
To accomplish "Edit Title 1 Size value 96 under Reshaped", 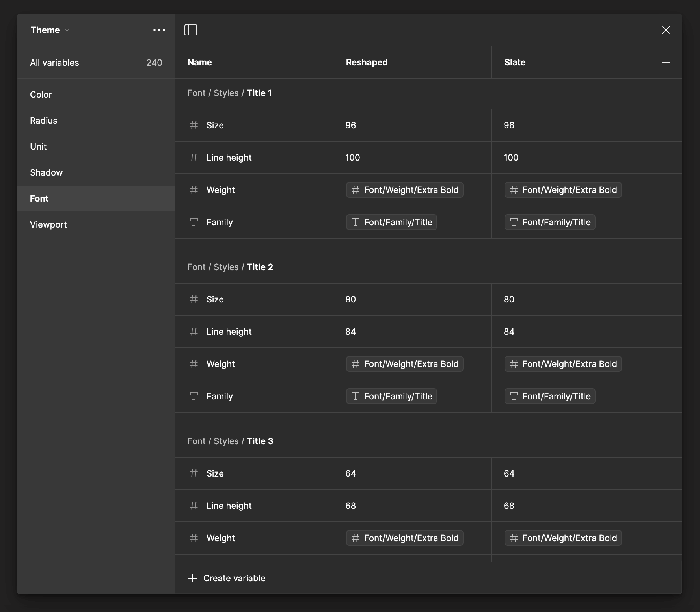I will pyautogui.click(x=412, y=125).
